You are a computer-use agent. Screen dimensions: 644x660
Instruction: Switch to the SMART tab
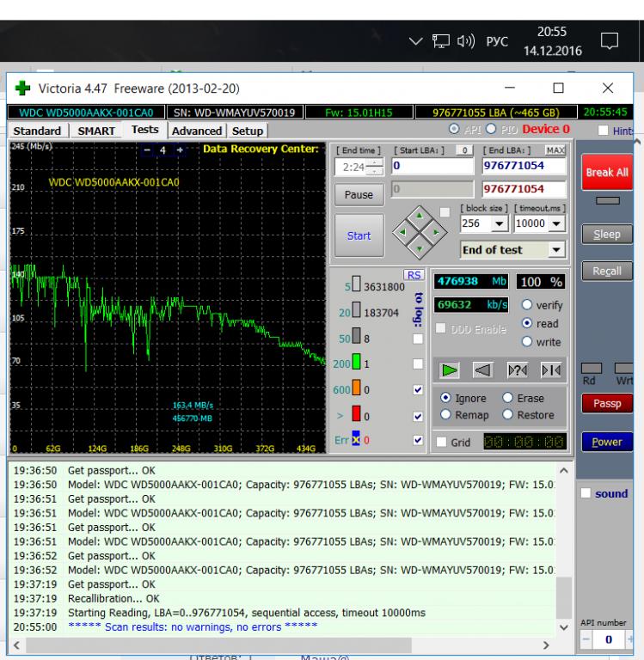coord(96,131)
